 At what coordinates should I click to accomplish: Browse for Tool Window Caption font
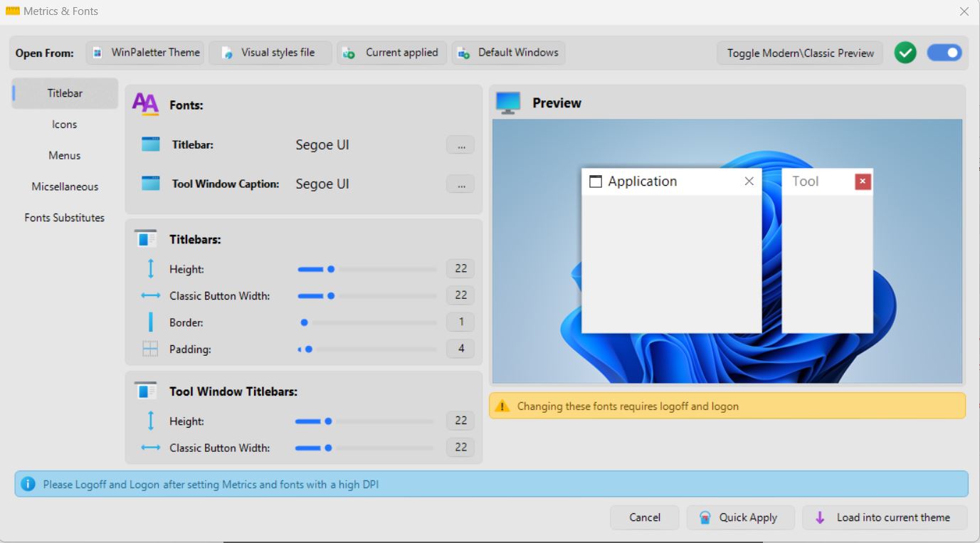(x=460, y=184)
